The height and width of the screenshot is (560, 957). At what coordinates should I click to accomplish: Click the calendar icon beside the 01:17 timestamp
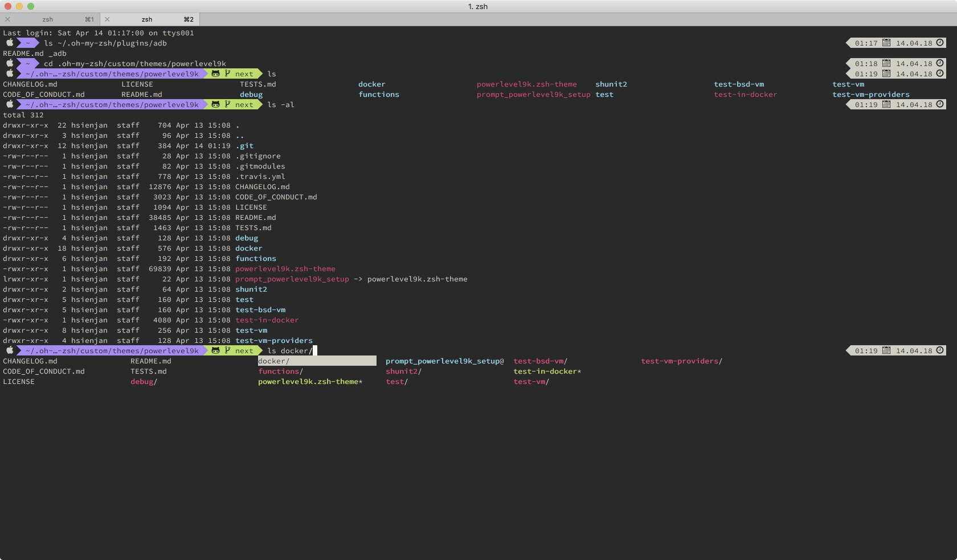[x=886, y=43]
